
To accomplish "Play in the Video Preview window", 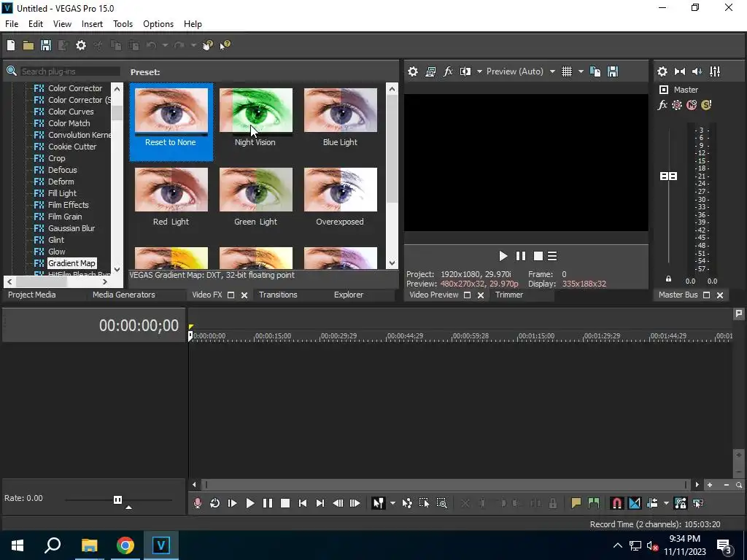I will 503,256.
